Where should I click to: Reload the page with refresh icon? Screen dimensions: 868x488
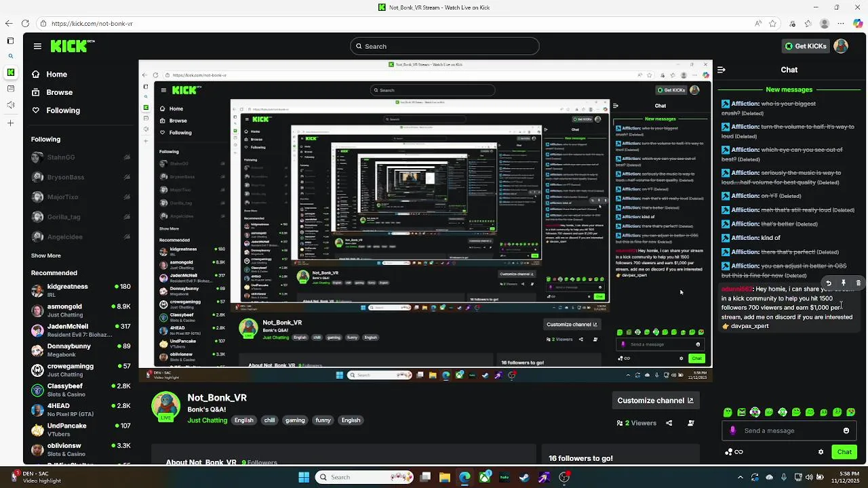(x=25, y=23)
